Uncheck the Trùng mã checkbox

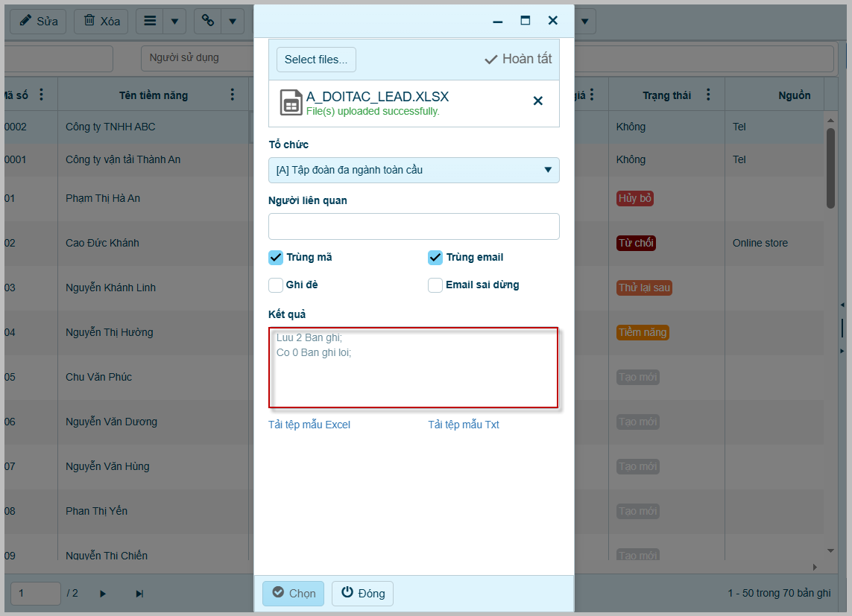(x=276, y=258)
